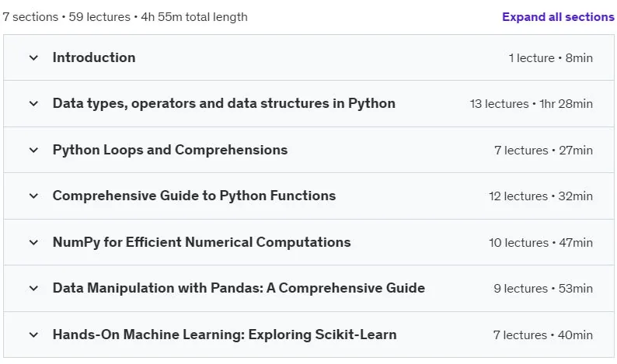Click Expand all sections link

(x=558, y=17)
